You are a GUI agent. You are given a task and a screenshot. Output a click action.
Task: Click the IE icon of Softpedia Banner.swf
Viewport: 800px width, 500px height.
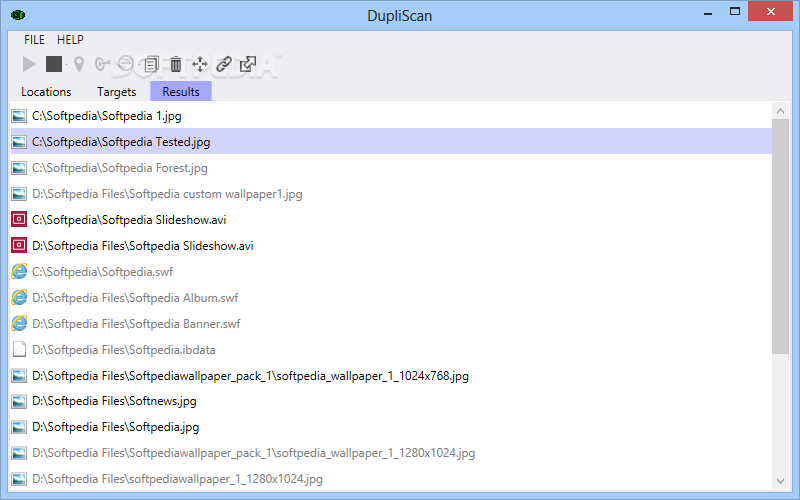point(19,323)
